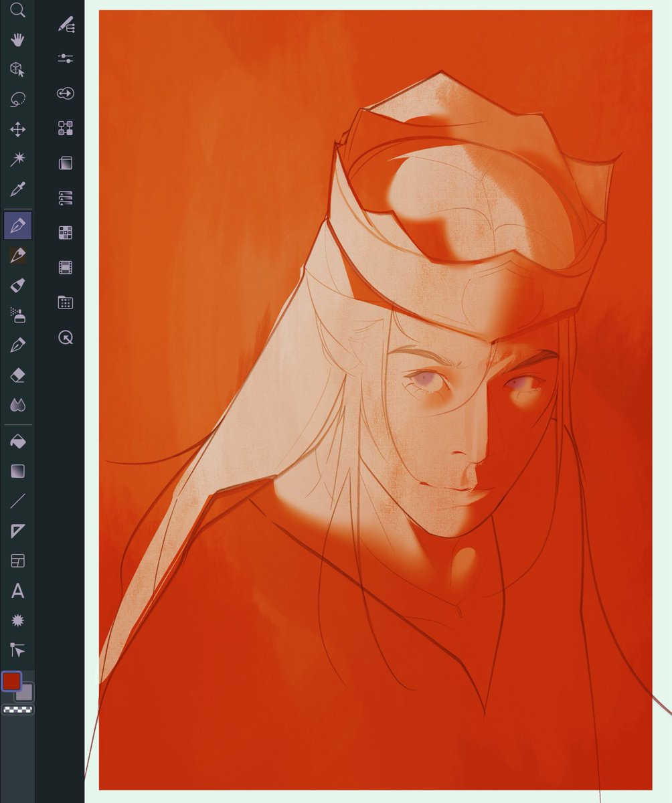Select the Auto Select magic wand tool
Viewport: 672px width, 803px height.
[18, 159]
